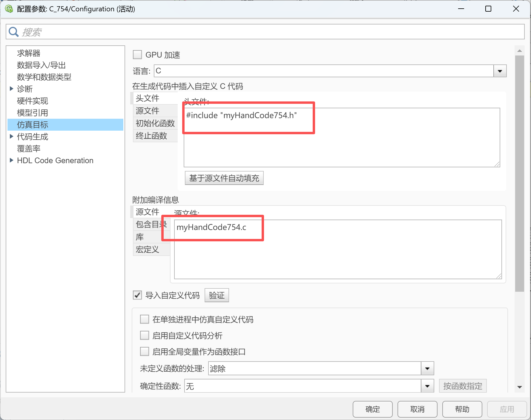Viewport: 531px width, 420px height.
Task: Select the 初始化函数 tab
Action: pyautogui.click(x=155, y=123)
